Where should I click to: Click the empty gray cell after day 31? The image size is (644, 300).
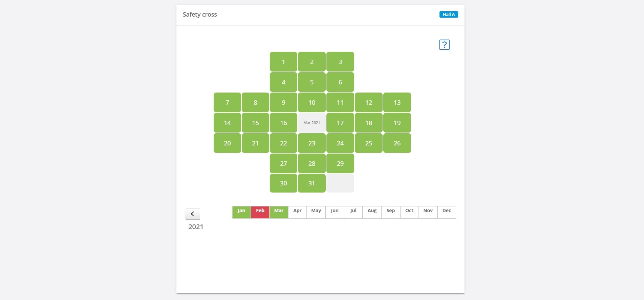[340, 183]
